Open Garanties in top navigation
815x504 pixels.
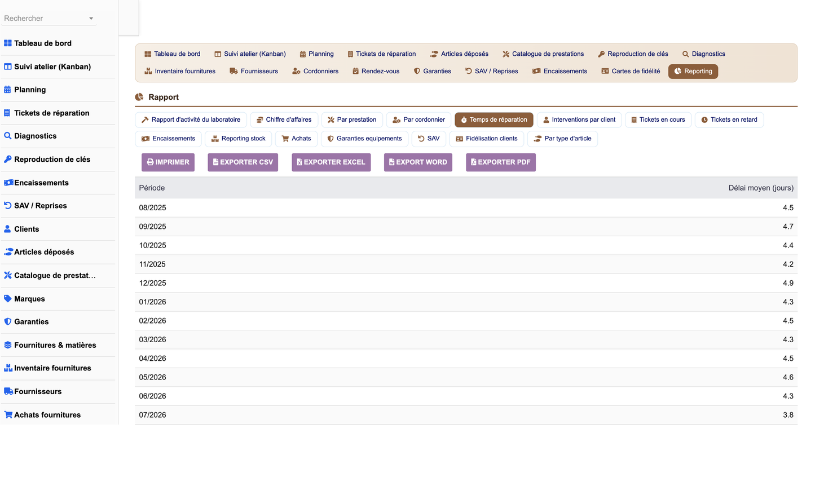pyautogui.click(x=433, y=72)
